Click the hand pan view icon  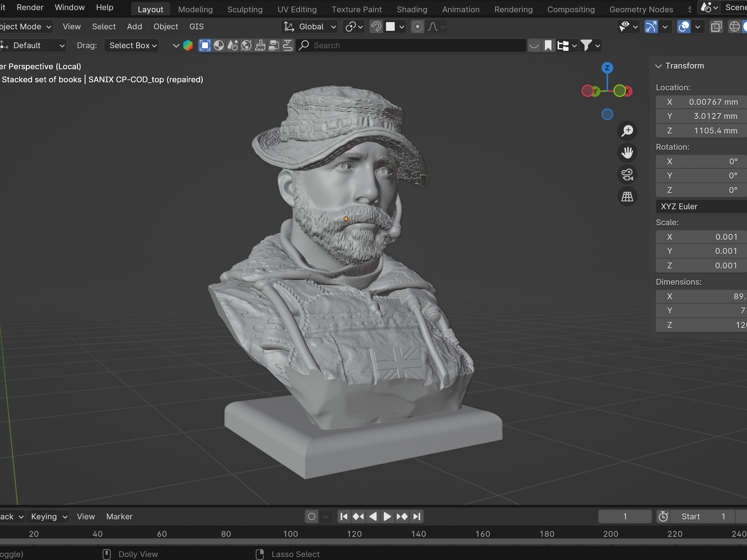click(x=627, y=153)
